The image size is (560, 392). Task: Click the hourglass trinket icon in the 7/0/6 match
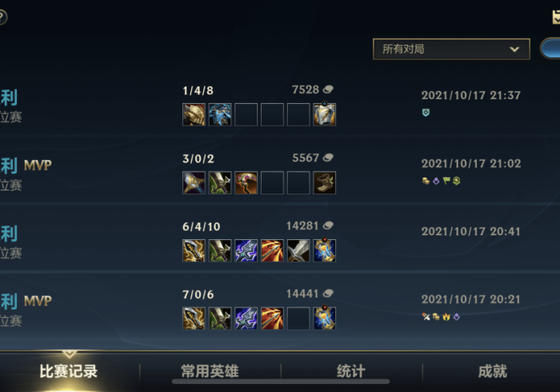pos(324,318)
